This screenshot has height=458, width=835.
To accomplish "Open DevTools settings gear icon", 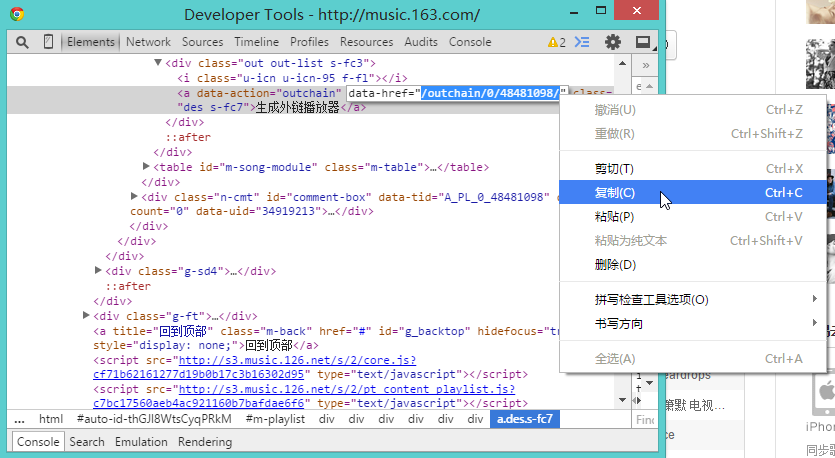I will (613, 42).
